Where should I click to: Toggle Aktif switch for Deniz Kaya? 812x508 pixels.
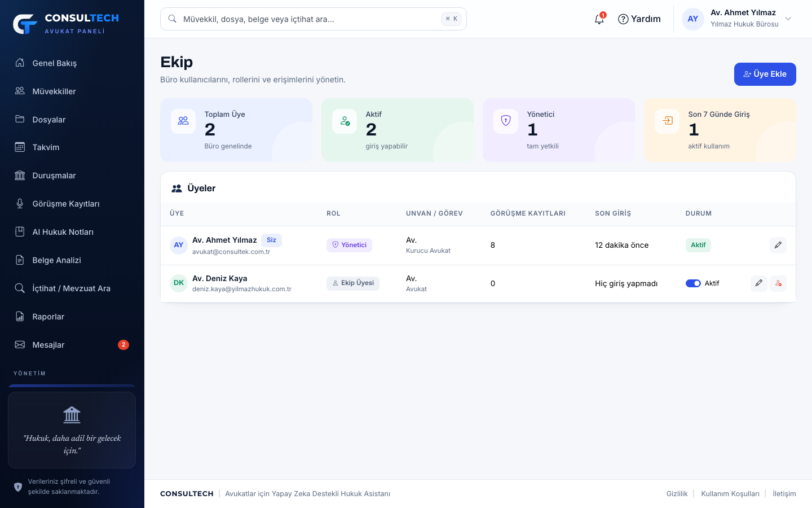(x=693, y=283)
